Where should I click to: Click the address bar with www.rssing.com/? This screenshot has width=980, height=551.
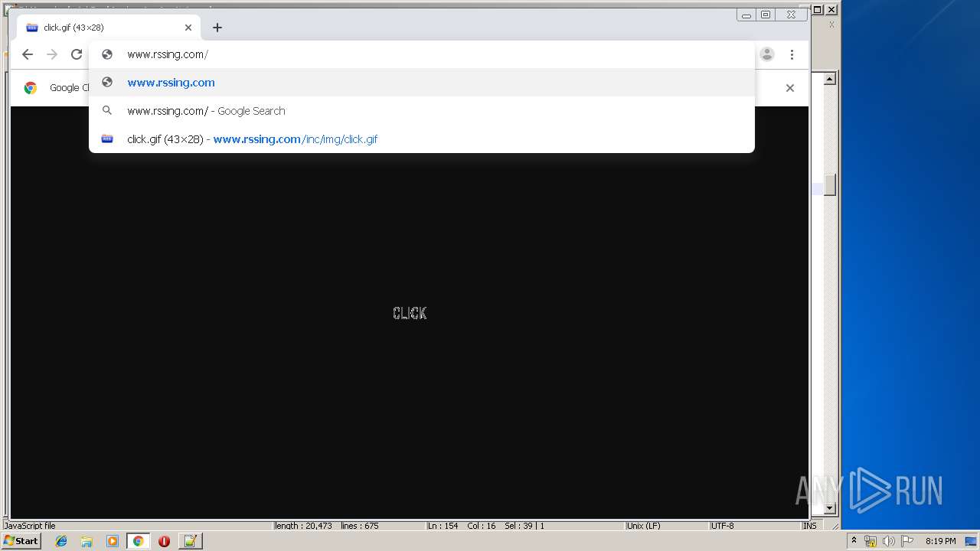pos(421,54)
